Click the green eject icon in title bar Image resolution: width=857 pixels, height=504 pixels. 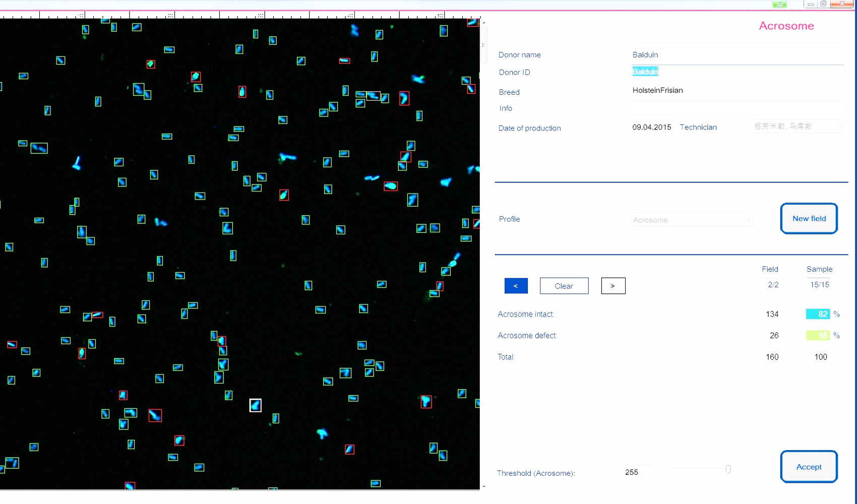tap(779, 4)
